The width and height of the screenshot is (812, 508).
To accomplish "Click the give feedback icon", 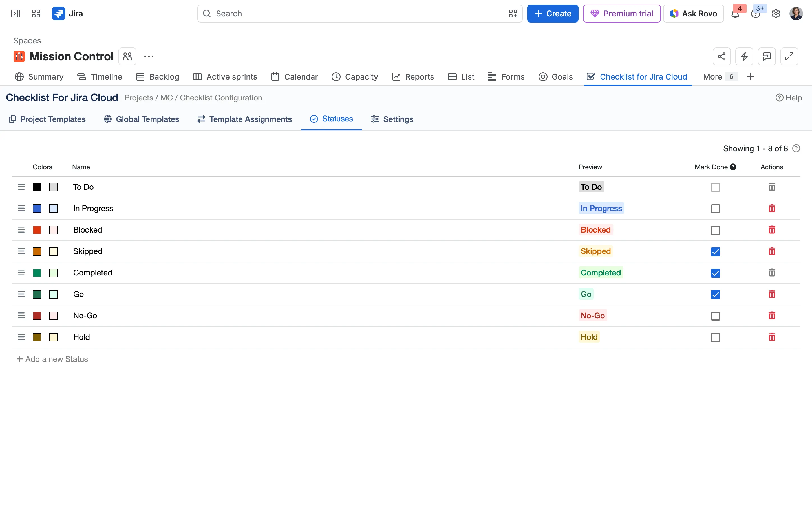I will tap(767, 56).
